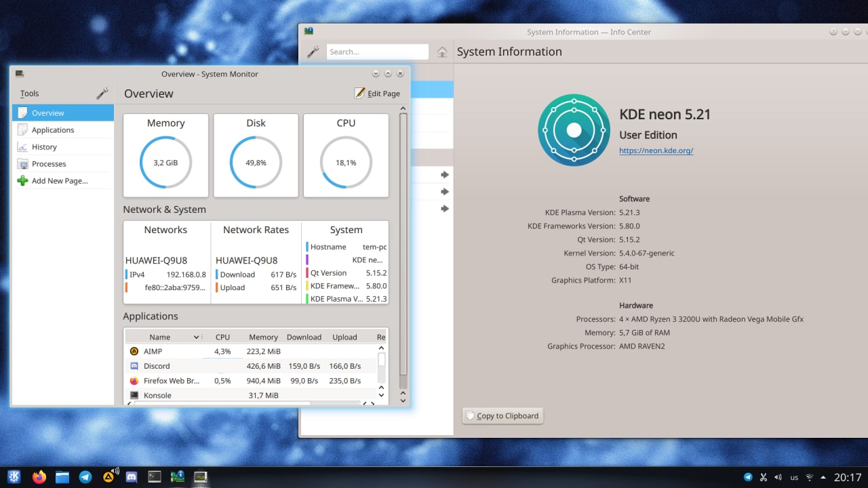Click the Info Center title bar app icon

point(309,31)
